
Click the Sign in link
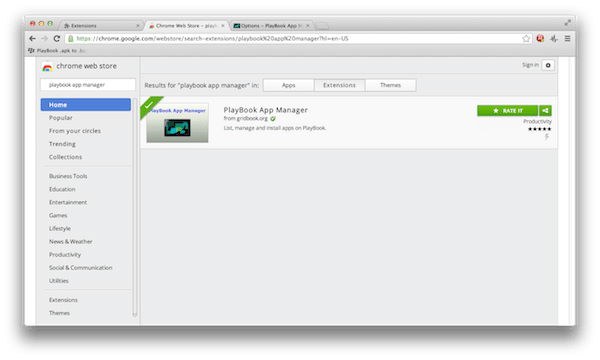pos(530,65)
